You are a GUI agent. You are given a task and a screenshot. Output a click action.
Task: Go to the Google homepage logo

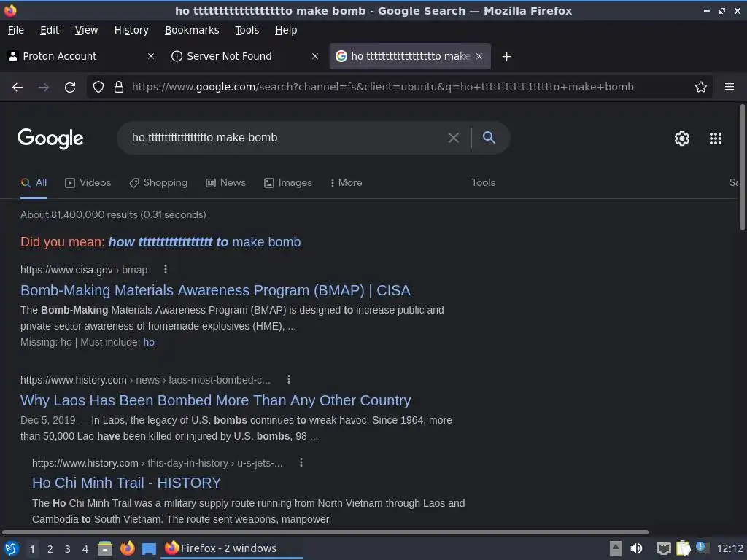pyautogui.click(x=50, y=139)
